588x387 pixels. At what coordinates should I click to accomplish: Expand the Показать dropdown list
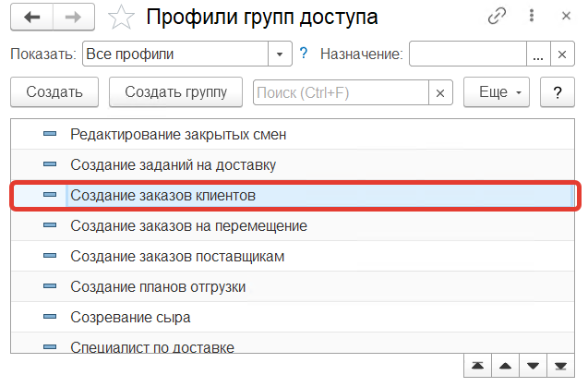pyautogui.click(x=281, y=54)
